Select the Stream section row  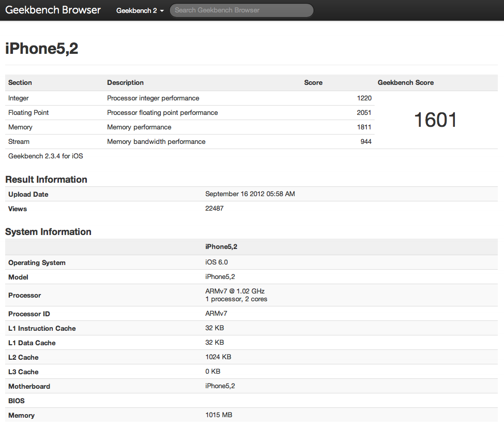19,141
